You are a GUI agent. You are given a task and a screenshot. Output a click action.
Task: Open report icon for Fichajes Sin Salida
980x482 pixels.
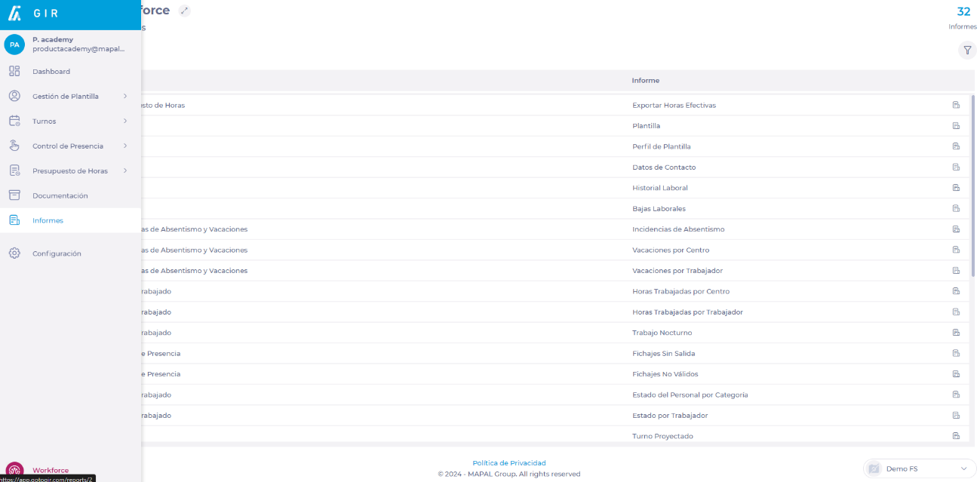[956, 353]
